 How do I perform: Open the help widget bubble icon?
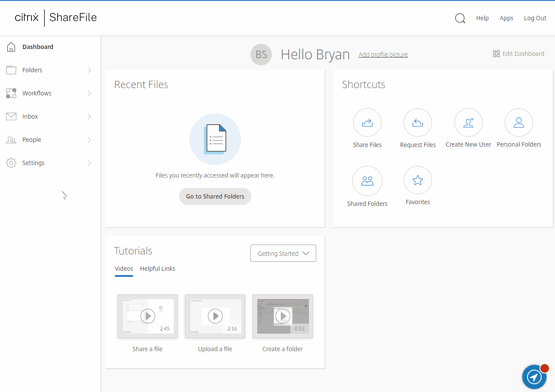pos(534,377)
